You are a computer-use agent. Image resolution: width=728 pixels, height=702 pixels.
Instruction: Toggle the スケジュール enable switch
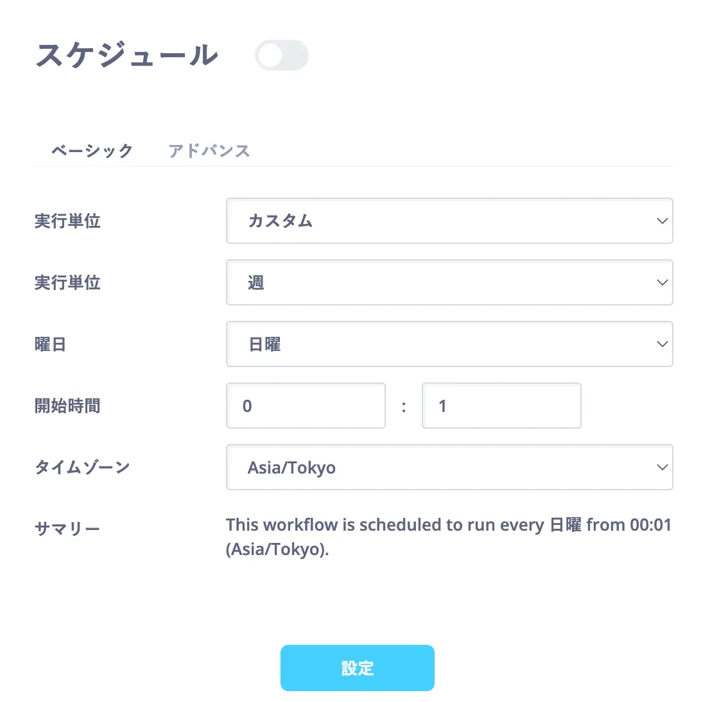point(281,55)
